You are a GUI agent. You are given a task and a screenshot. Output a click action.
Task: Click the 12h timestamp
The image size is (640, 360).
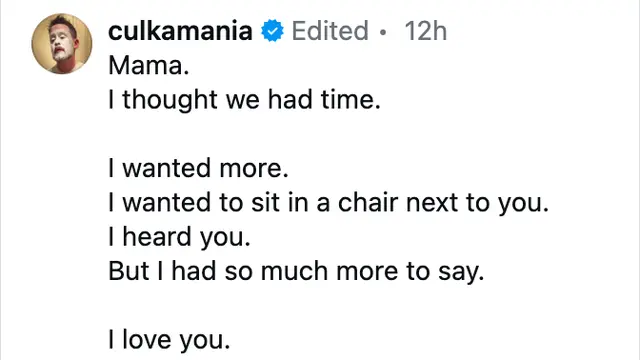[x=425, y=31]
